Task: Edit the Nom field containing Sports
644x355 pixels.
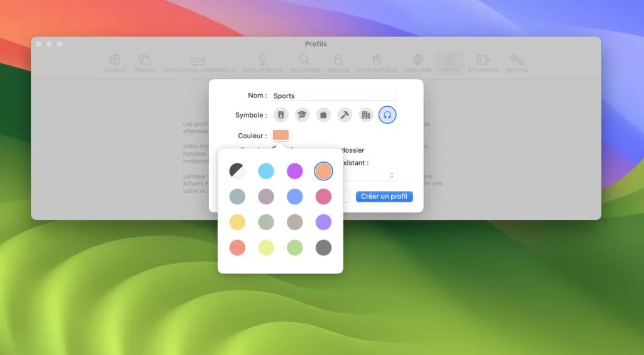Action: pyautogui.click(x=334, y=96)
